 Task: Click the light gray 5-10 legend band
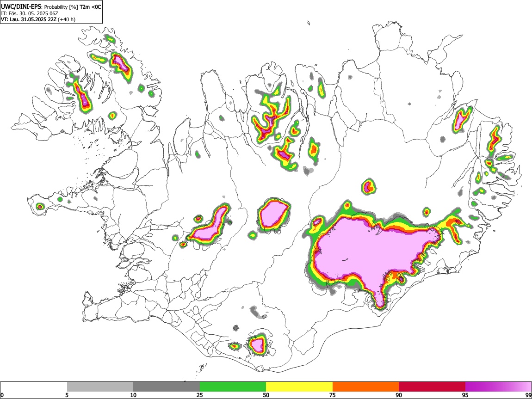(100, 387)
